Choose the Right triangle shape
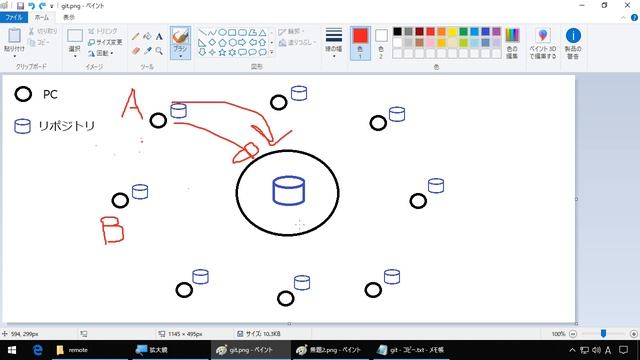640x360 pixels. (202, 42)
